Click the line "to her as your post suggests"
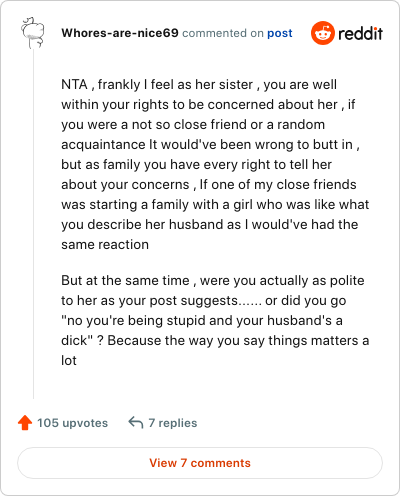Image resolution: width=400 pixels, height=496 pixels. pyautogui.click(x=204, y=301)
